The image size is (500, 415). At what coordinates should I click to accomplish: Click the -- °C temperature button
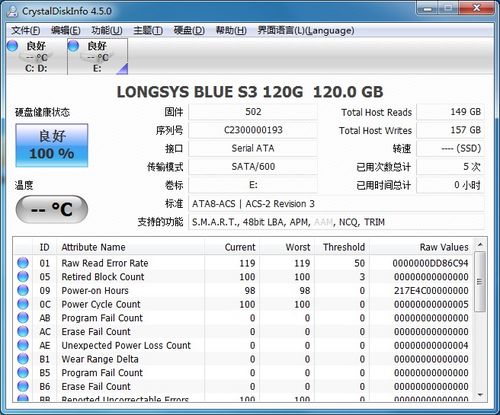tap(52, 209)
